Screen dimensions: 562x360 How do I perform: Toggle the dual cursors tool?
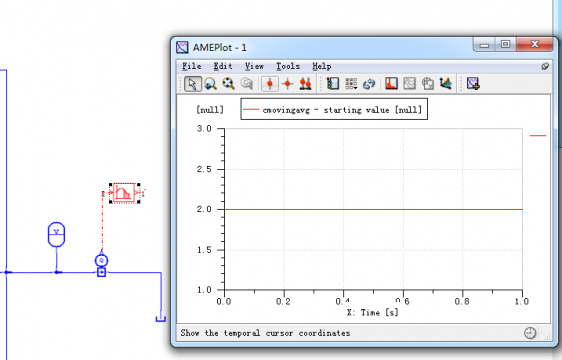tap(305, 84)
